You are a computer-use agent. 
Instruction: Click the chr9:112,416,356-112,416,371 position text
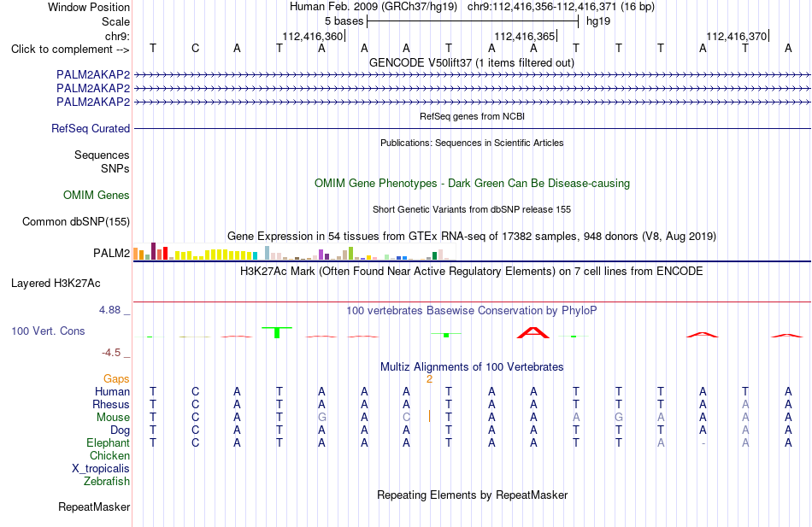pos(561,7)
